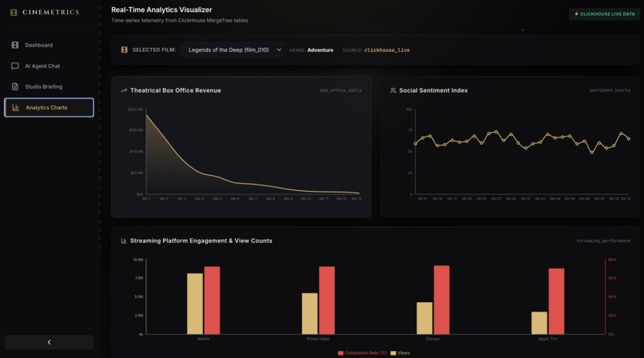The width and height of the screenshot is (644, 358).
Task: Click the chart icon beside Streaming Platform Engagement
Action: [x=124, y=241]
